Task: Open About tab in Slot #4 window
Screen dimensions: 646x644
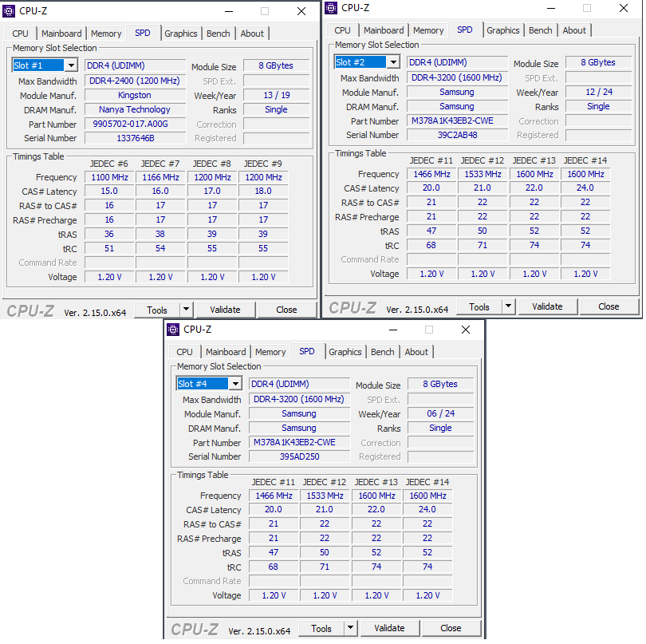Action: [x=416, y=352]
